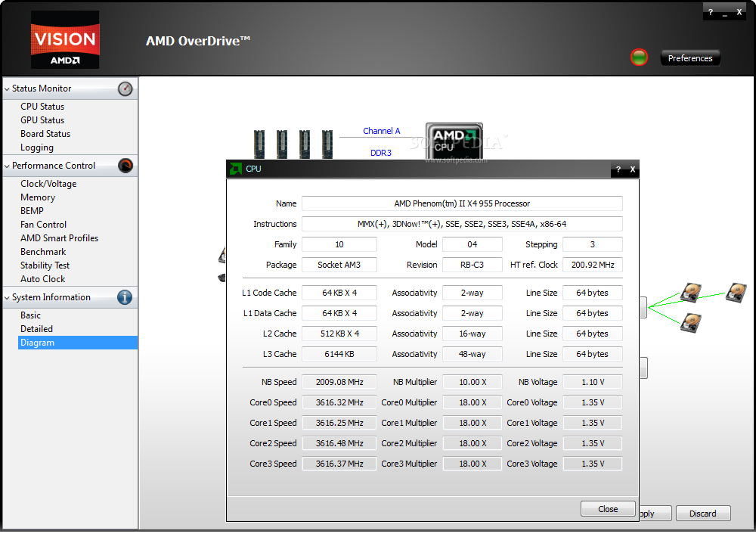This screenshot has width=756, height=537.
Task: Click the VISION AMD logo
Action: click(65, 39)
